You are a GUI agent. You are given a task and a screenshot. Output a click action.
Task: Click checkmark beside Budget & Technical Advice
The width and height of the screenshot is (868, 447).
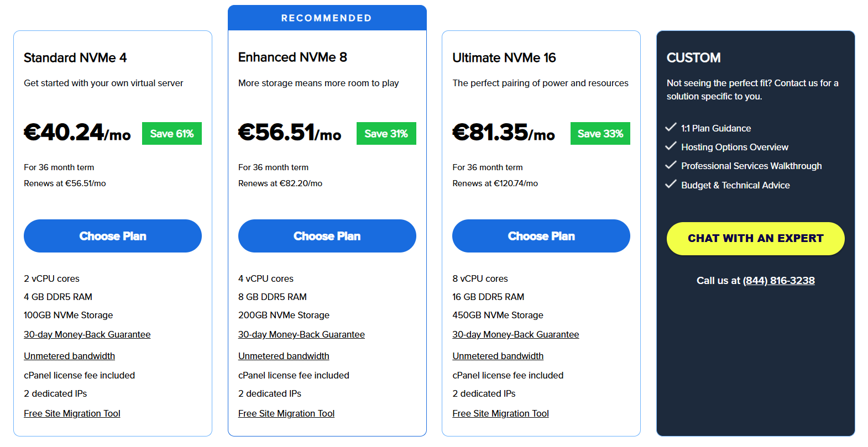point(671,185)
